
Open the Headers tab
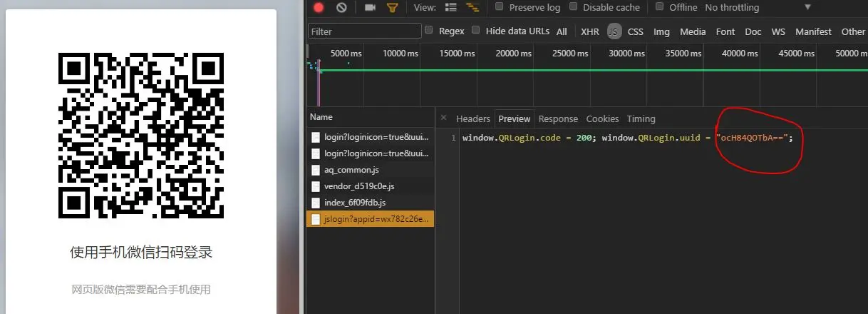[x=473, y=118]
